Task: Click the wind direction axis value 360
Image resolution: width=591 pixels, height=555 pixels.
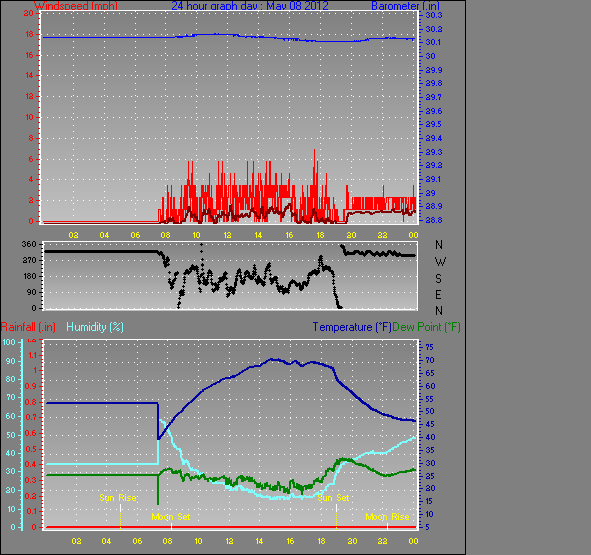Action: tap(29, 244)
